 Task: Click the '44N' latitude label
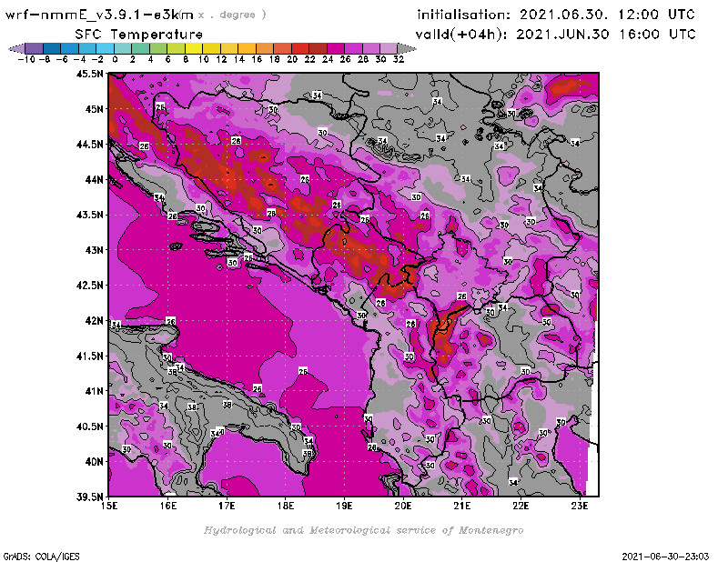[94, 179]
